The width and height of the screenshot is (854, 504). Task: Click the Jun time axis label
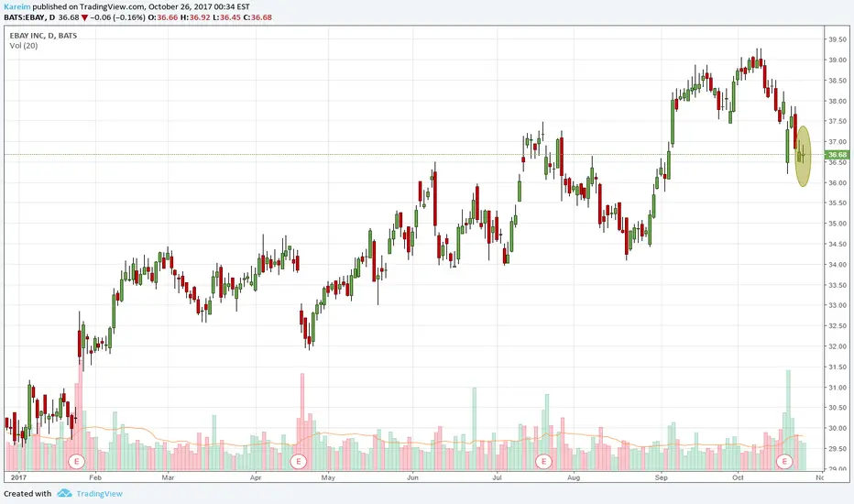tap(412, 477)
